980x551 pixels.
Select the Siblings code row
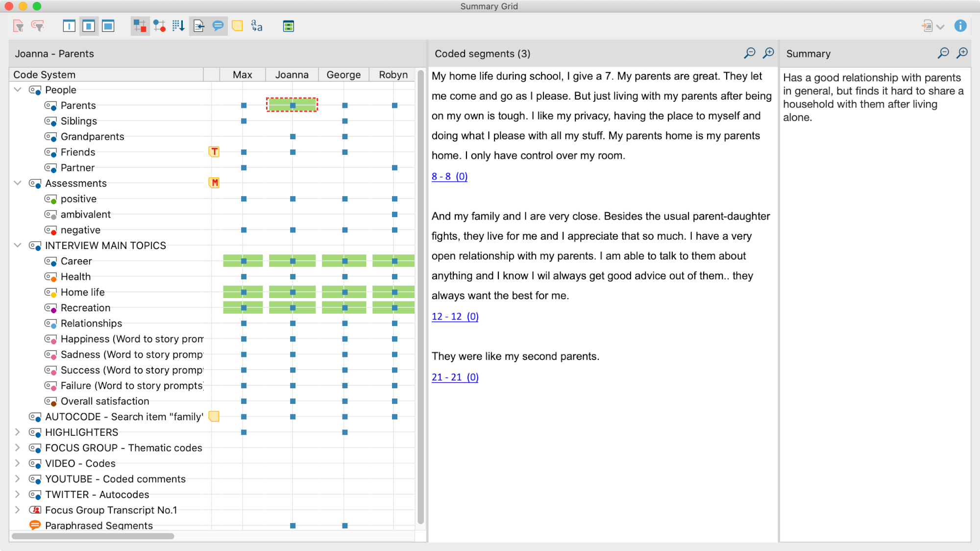point(78,121)
